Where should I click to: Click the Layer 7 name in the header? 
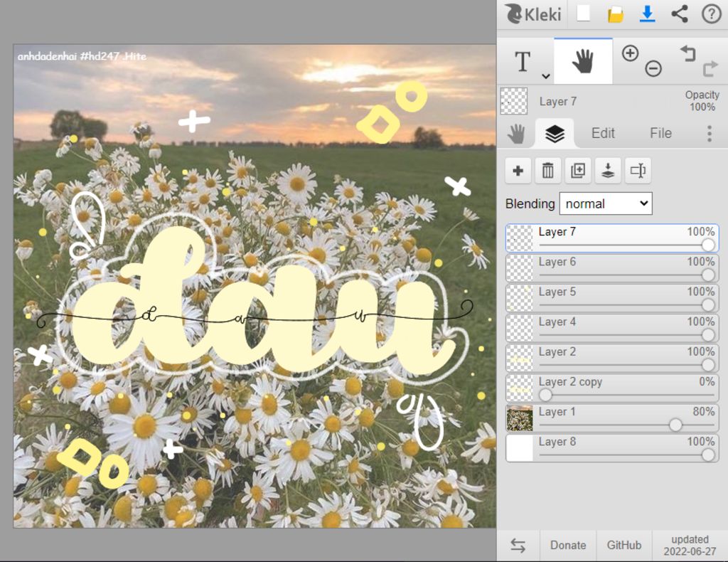(557, 101)
